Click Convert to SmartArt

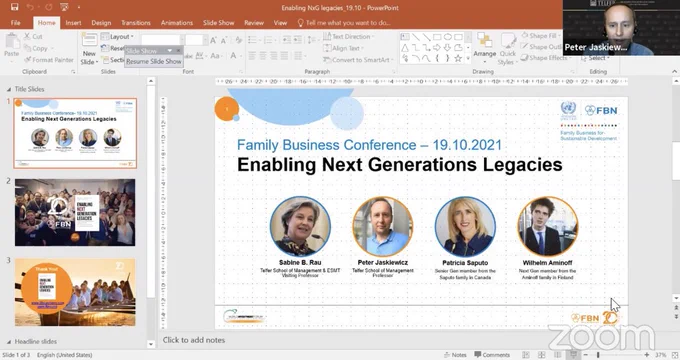coord(358,60)
